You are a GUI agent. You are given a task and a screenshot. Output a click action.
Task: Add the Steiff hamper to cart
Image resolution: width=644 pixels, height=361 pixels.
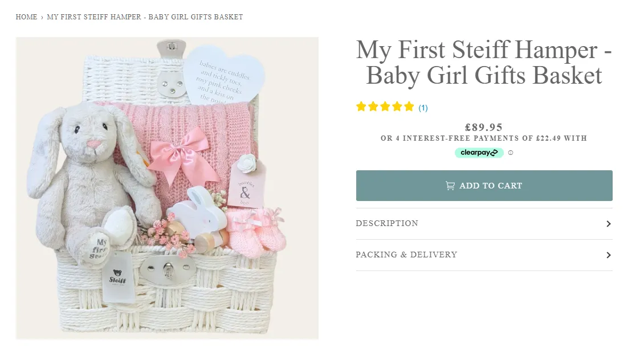484,185
